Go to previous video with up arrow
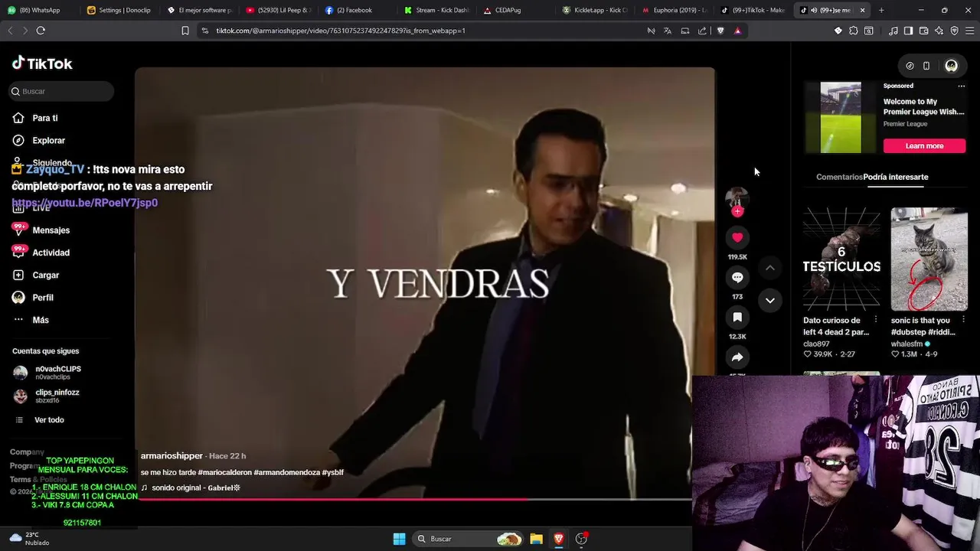This screenshot has width=980, height=551. coord(770,268)
